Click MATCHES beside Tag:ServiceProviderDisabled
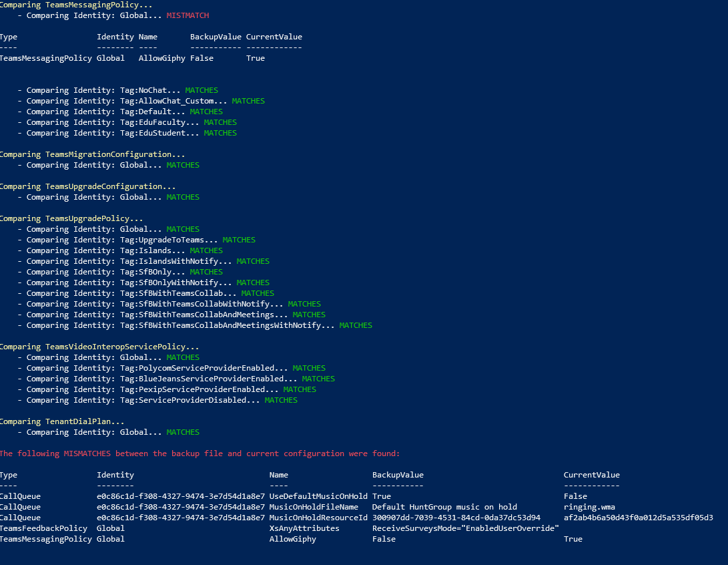Viewport: 728px width, 565px height. (281, 400)
